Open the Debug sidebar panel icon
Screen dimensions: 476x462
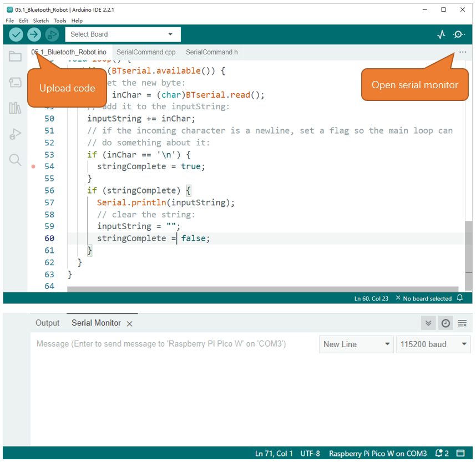point(15,134)
